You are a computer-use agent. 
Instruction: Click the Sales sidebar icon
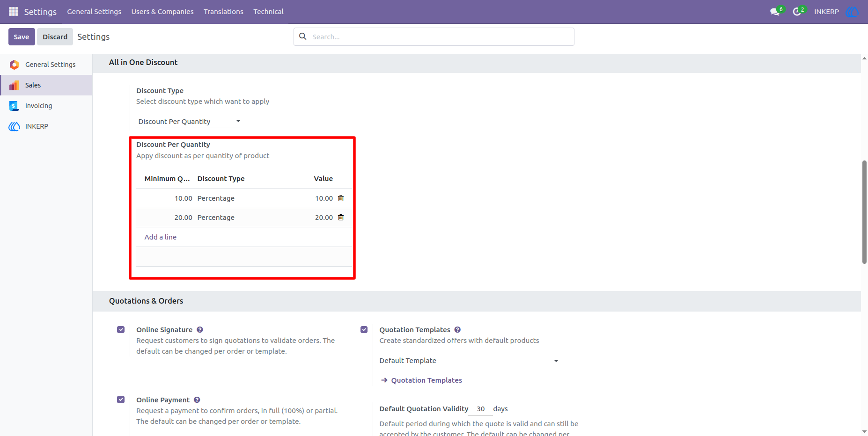coord(15,85)
